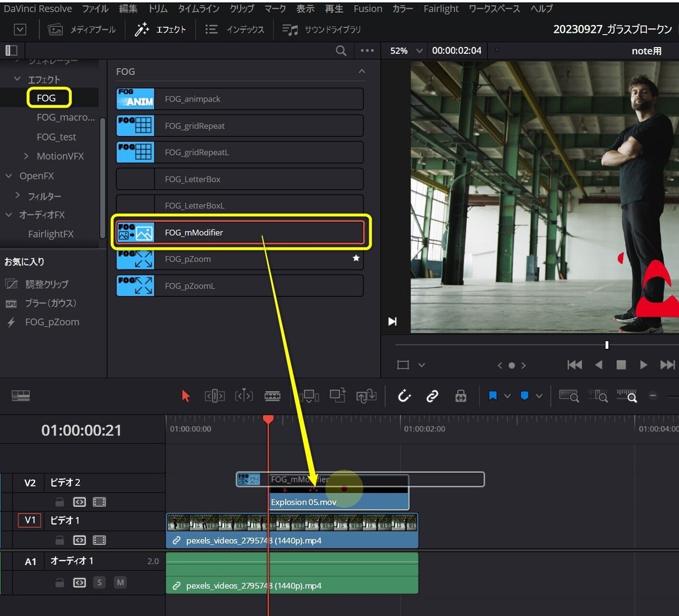679x616 pixels.
Task: Jump to first frame in viewer
Action: tap(575, 365)
